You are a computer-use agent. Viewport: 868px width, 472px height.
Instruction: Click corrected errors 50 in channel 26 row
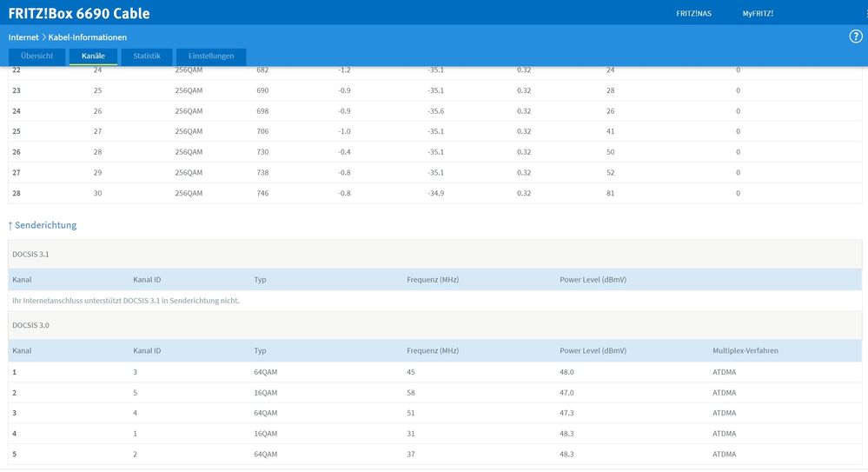pyautogui.click(x=611, y=152)
